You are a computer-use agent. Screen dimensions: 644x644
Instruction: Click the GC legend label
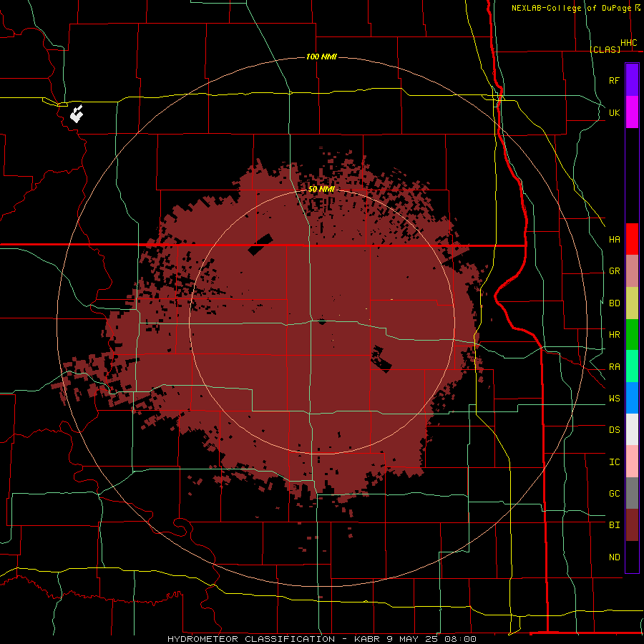(615, 494)
